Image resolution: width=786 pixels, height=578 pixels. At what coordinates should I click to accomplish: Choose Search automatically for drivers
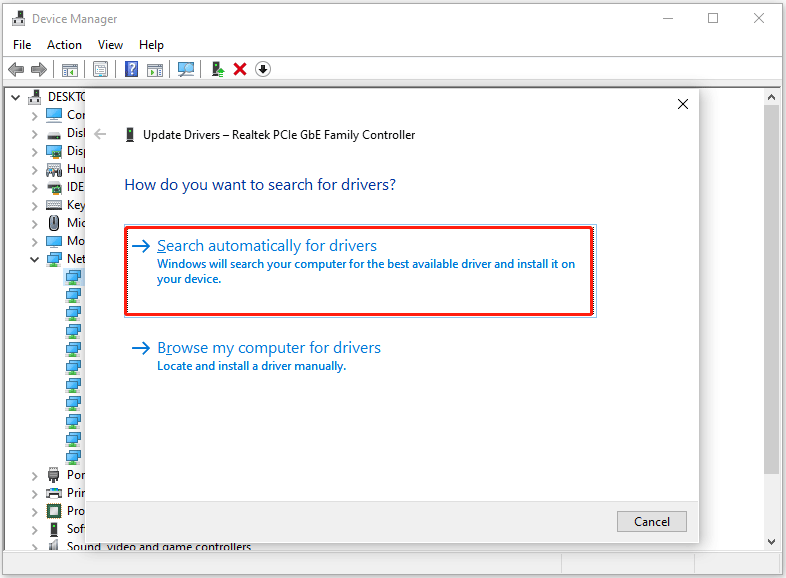coord(267,246)
